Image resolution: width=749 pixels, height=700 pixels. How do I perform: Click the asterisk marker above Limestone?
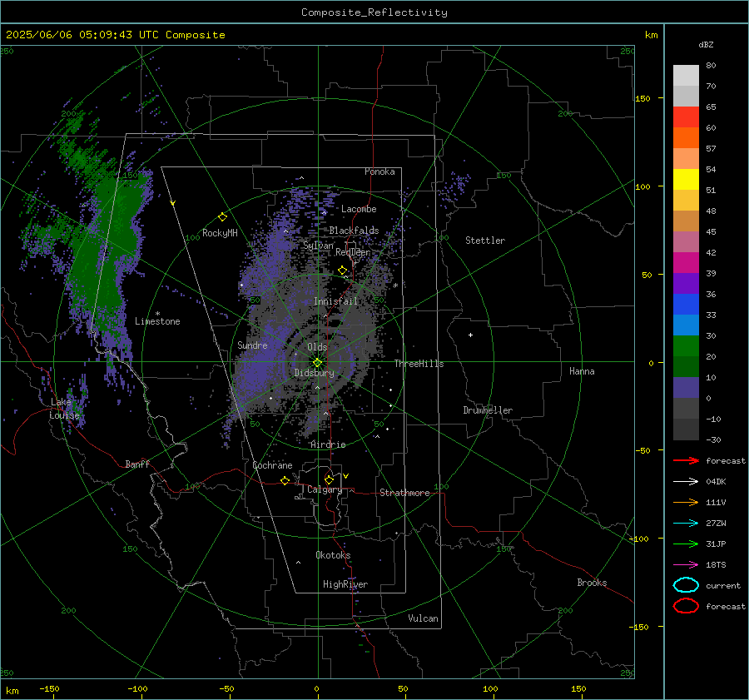tap(157, 314)
